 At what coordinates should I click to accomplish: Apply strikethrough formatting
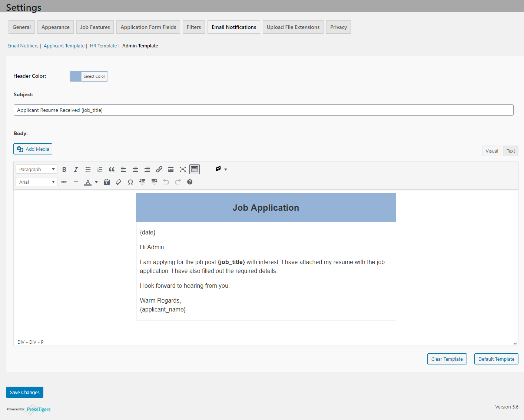pos(64,182)
